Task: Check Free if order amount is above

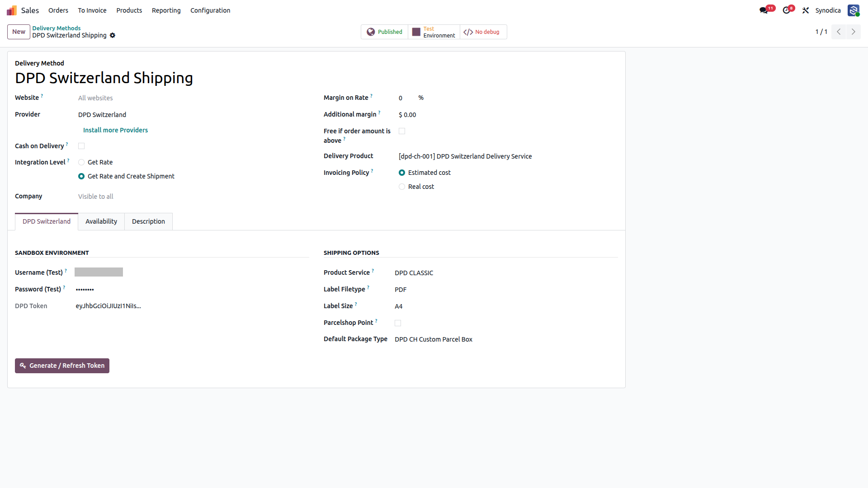Action: pos(402,131)
